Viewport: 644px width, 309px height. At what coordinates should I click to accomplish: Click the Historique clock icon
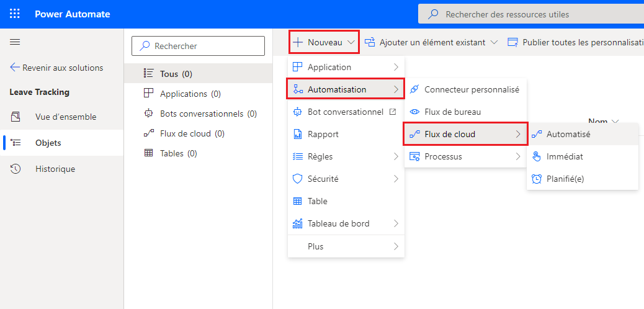(15, 169)
